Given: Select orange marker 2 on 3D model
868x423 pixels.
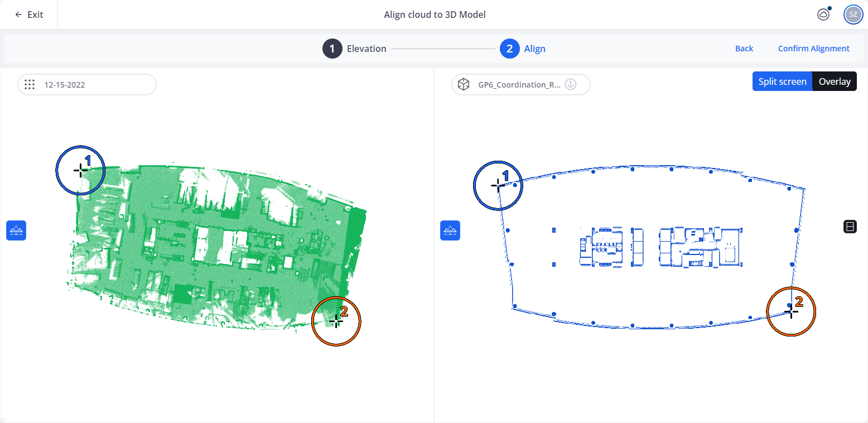Looking at the screenshot, I should coord(791,311).
